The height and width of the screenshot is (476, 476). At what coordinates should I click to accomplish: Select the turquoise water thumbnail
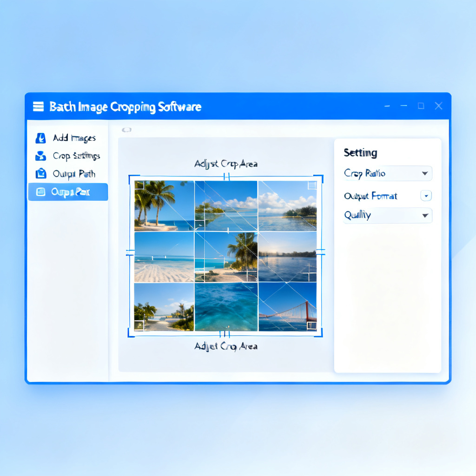[226, 307]
